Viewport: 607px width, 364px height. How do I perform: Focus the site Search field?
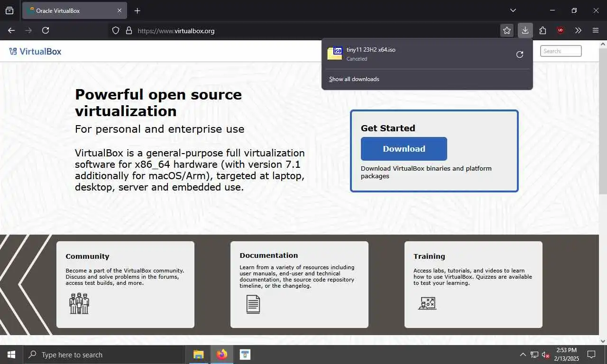561,51
